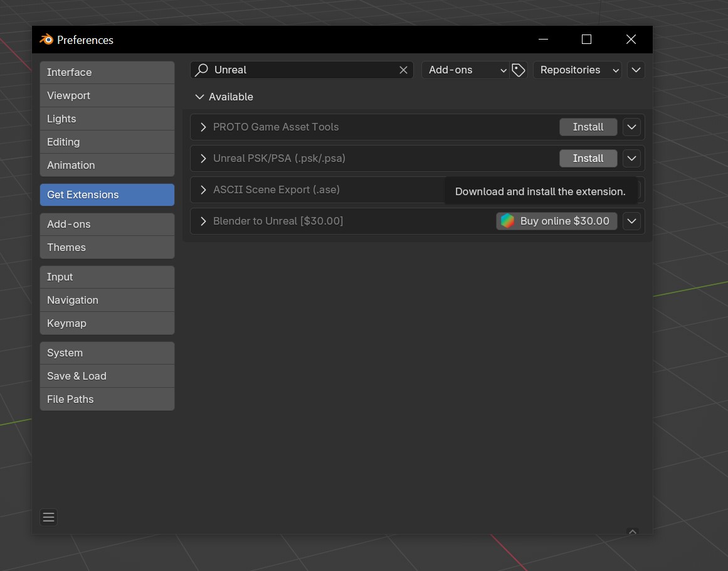Open extension settings dropdown arrow beside Repositories
Image resolution: width=728 pixels, height=571 pixels.
[x=636, y=70]
